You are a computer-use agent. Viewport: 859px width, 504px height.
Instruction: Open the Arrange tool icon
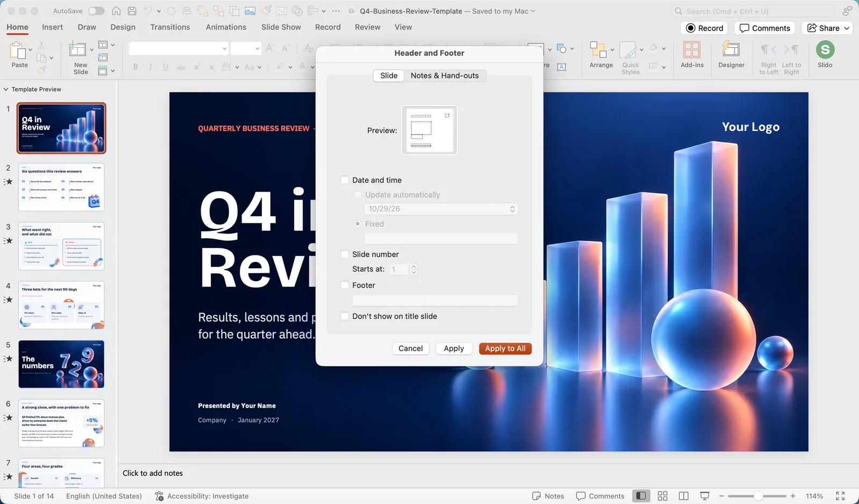[598, 49]
